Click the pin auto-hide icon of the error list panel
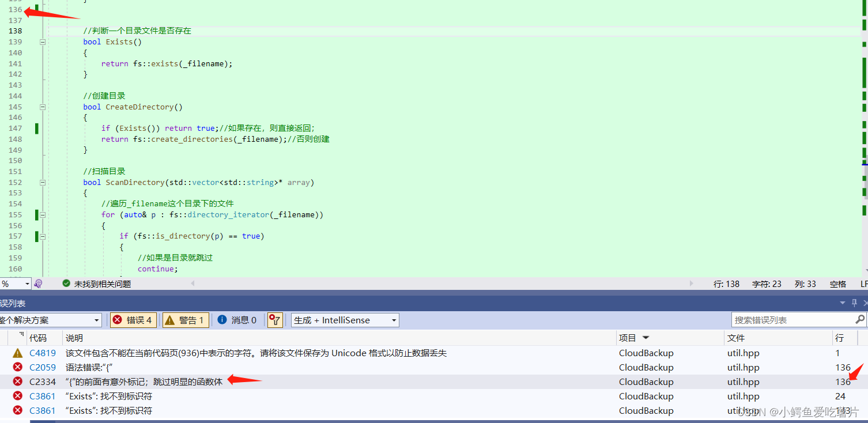 (854, 303)
